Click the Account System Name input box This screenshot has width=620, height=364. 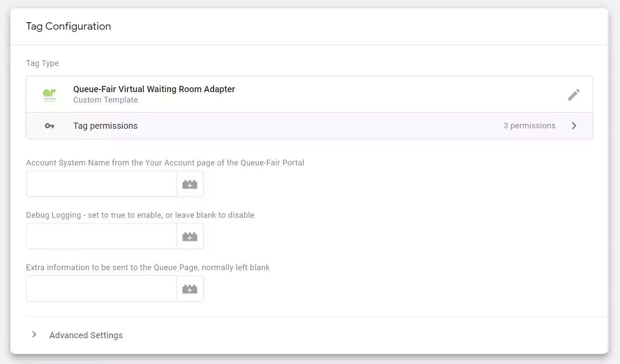tap(100, 183)
